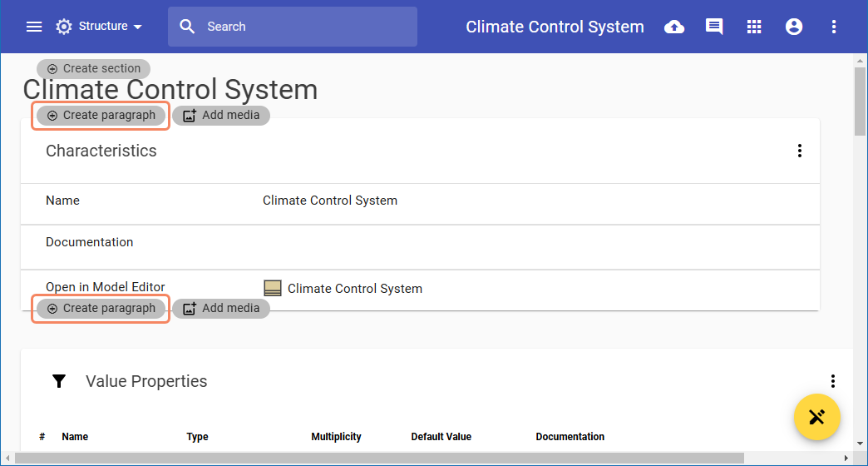This screenshot has height=466, width=868.
Task: Click the horizontal scrollbar thumb
Action: click(379, 459)
